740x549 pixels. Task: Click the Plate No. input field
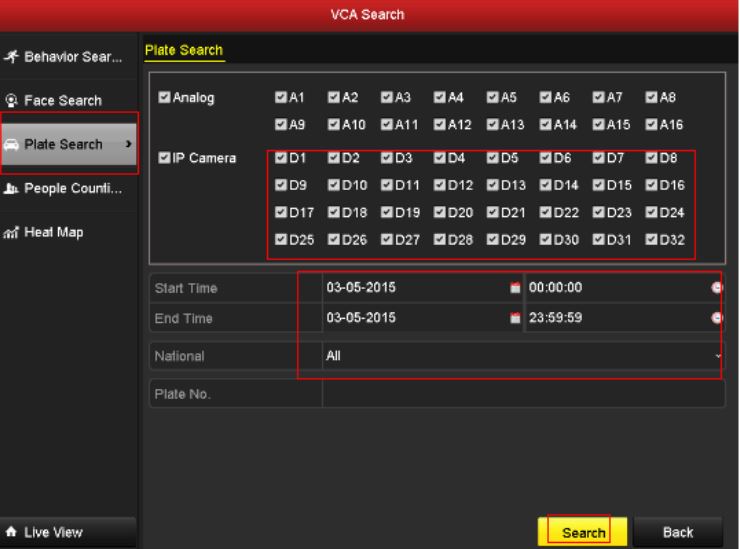[523, 394]
